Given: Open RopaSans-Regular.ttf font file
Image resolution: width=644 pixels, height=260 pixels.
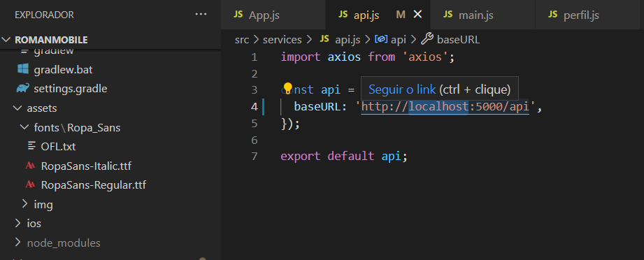Looking at the screenshot, I should (93, 185).
